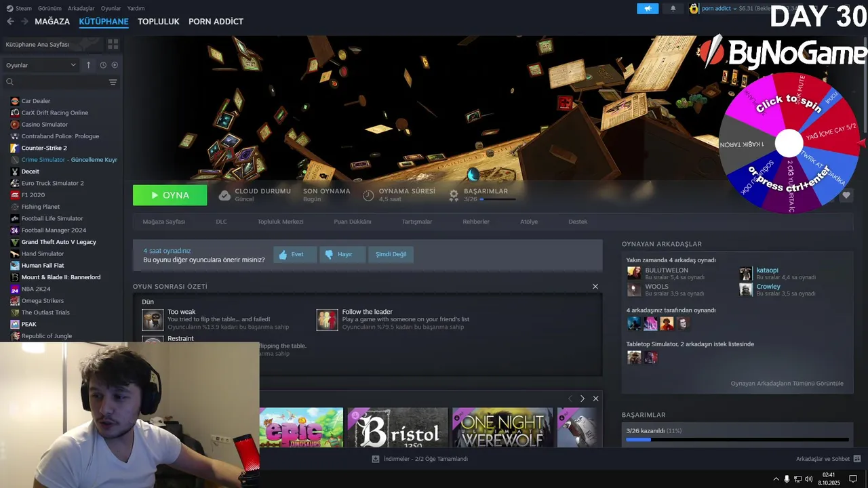868x488 pixels.
Task: Open the DLC tab
Action: pyautogui.click(x=221, y=222)
